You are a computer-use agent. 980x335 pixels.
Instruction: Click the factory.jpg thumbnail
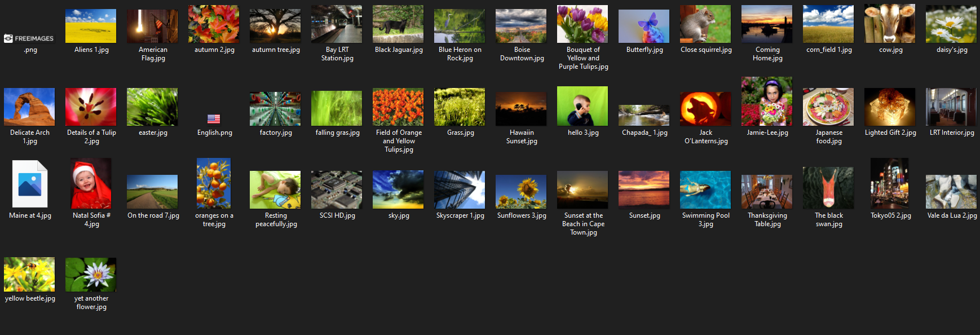pyautogui.click(x=275, y=109)
